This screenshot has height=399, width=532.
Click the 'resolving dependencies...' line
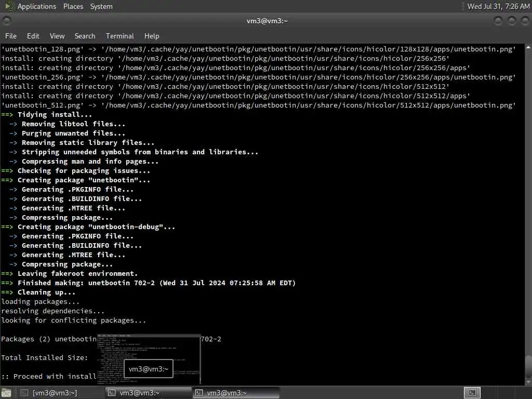point(53,311)
